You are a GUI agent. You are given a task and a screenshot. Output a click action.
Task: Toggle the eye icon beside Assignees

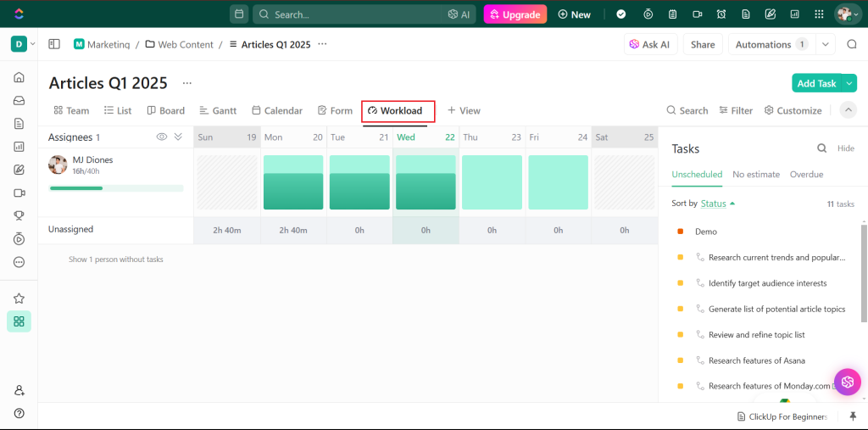162,137
